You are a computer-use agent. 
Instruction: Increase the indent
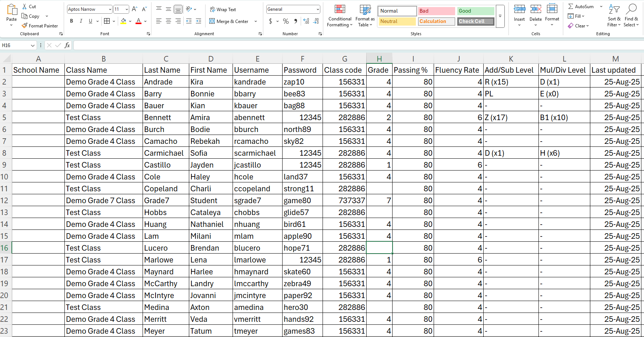tap(198, 21)
